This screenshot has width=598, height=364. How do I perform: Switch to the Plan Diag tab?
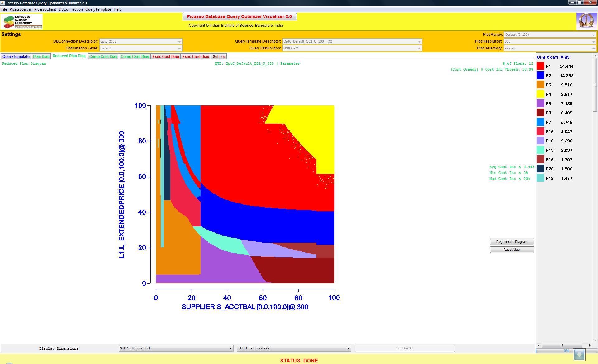(x=41, y=57)
